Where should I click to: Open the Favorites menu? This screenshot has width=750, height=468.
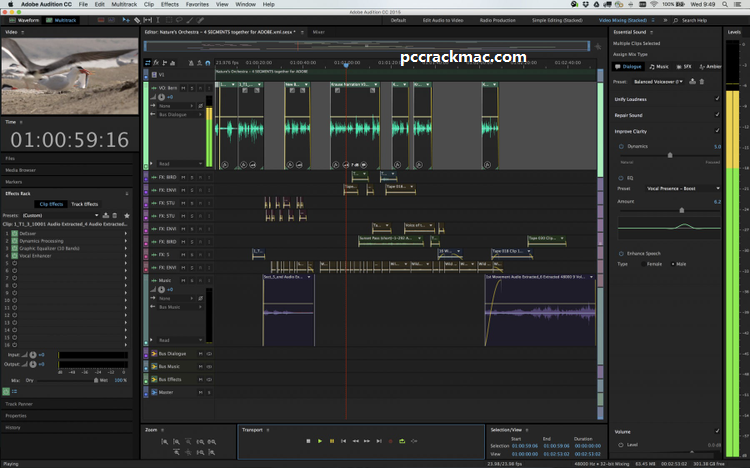click(197, 4)
